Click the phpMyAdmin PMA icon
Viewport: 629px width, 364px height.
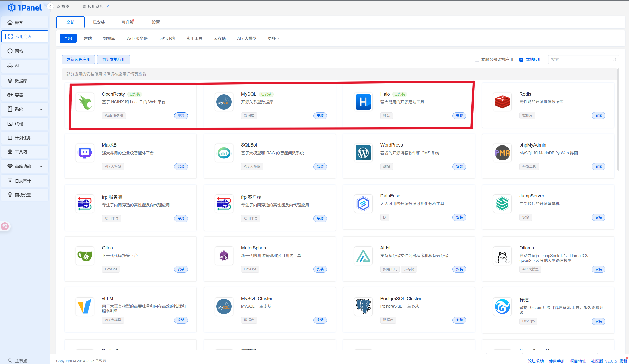(x=502, y=153)
